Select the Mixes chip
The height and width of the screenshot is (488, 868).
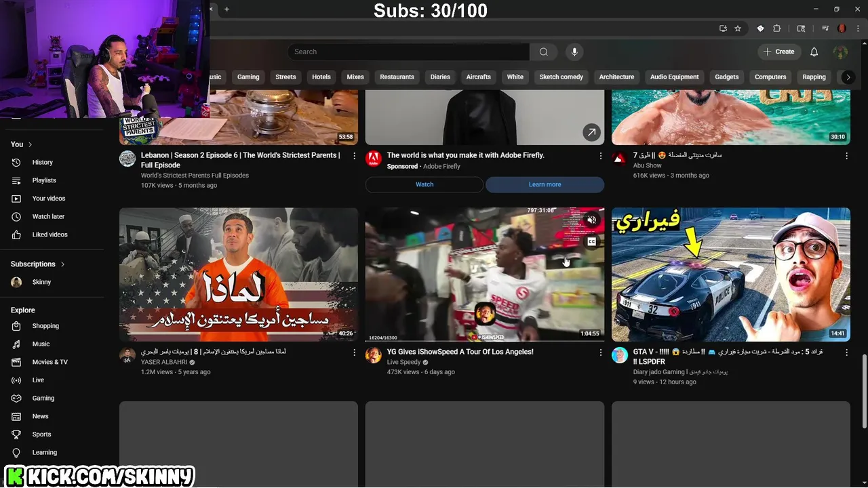point(355,77)
